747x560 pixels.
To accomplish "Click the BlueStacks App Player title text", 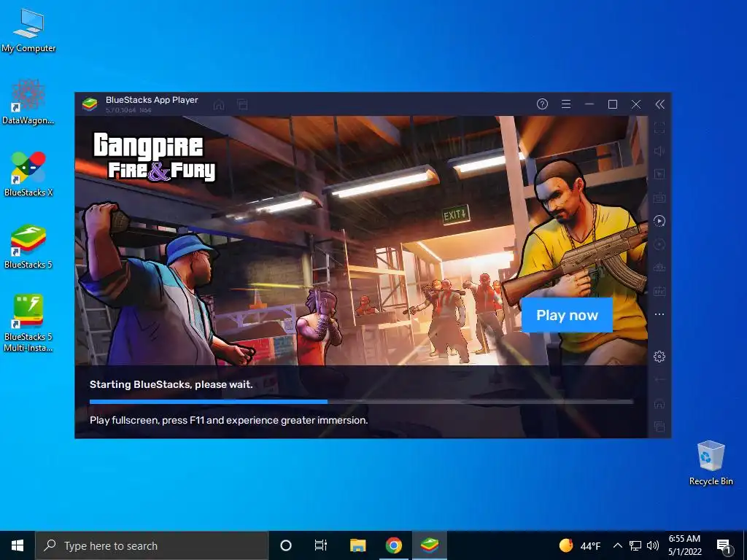I will [x=152, y=100].
